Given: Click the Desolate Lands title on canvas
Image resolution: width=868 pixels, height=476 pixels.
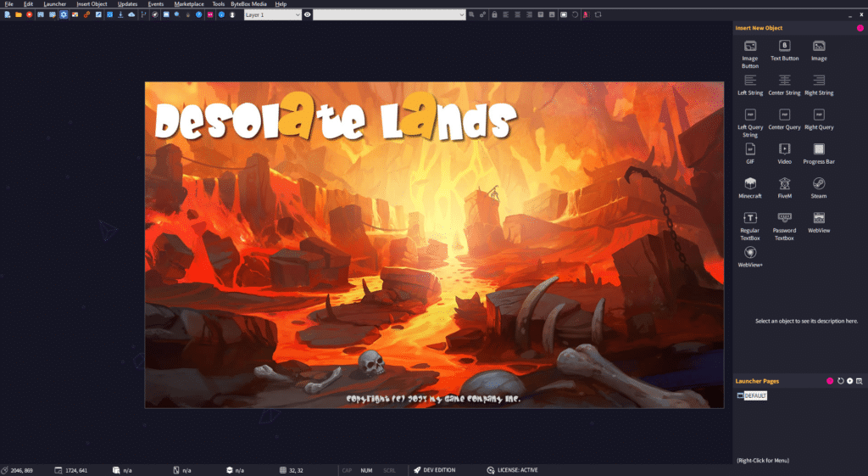Looking at the screenshot, I should (335, 117).
